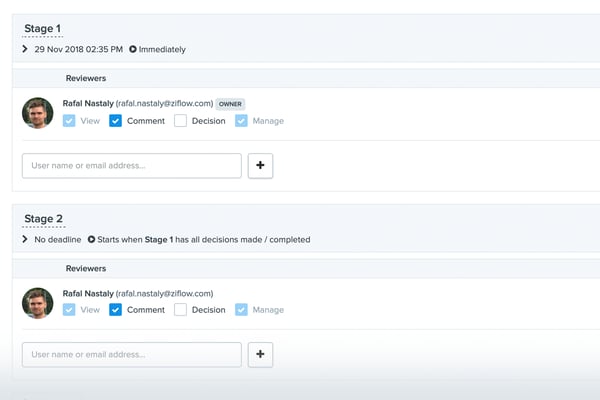Click Stage 2 reviewer avatar photo

click(38, 302)
